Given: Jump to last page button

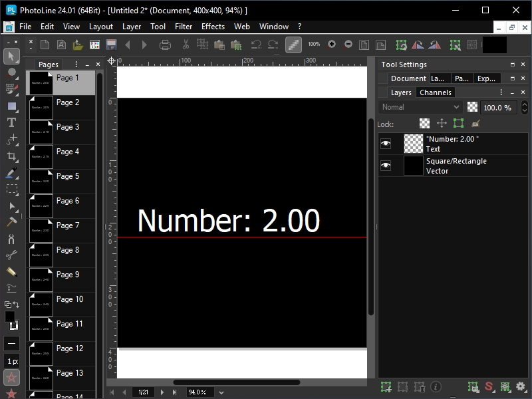Looking at the screenshot, I should click(174, 392).
